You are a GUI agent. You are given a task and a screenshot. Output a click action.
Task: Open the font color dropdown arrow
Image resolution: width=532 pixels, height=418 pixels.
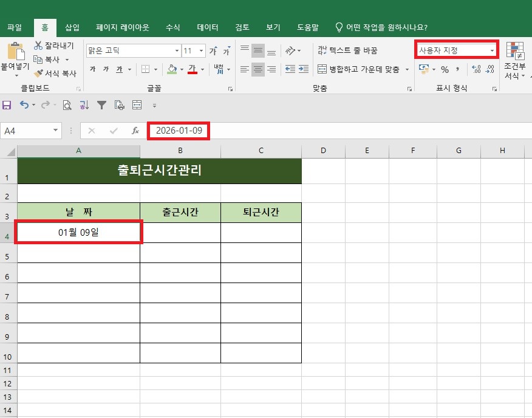[203, 69]
